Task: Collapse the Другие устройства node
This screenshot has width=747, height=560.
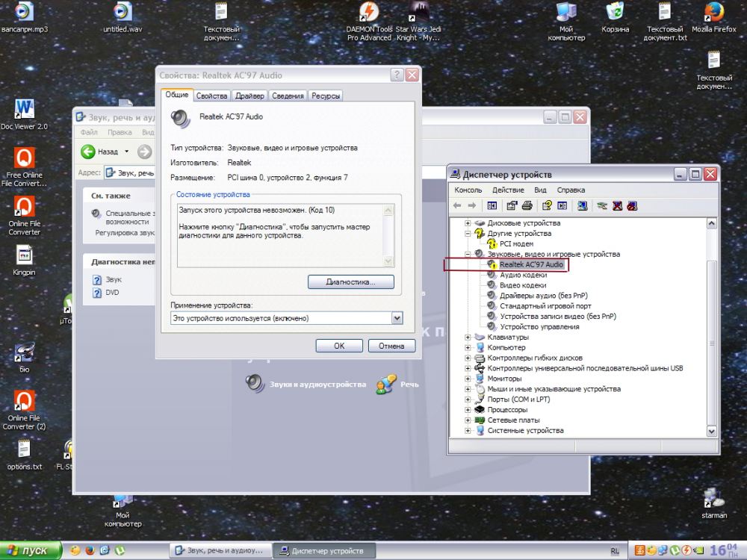Action: 468,233
